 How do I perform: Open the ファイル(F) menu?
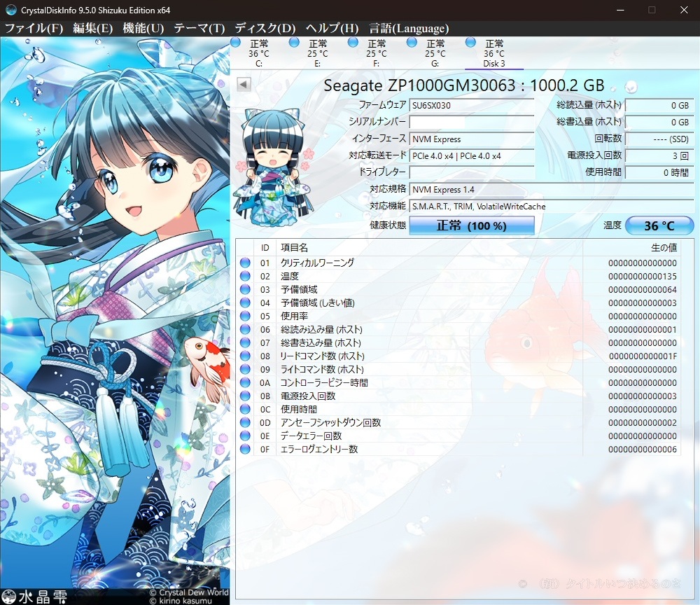[34, 28]
